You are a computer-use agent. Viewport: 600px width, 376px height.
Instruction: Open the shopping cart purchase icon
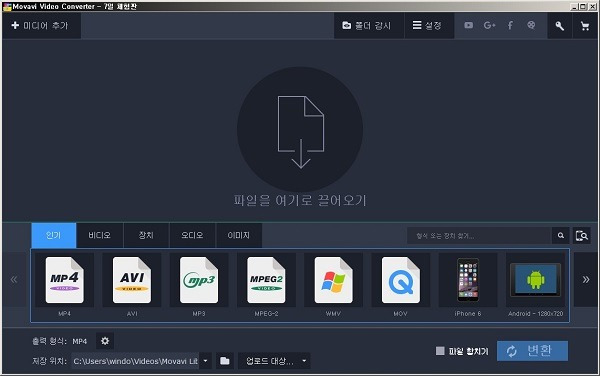tap(585, 26)
